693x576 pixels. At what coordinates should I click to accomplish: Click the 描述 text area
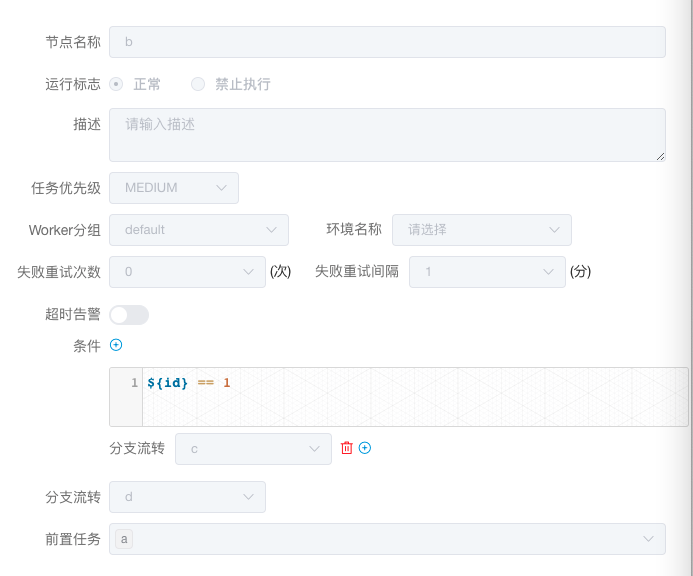(388, 135)
